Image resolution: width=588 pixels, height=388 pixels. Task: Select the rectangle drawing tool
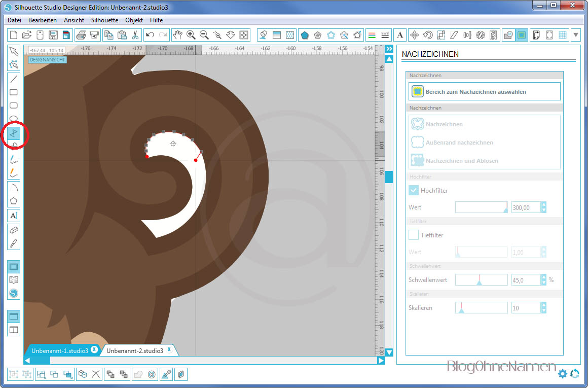click(14, 92)
